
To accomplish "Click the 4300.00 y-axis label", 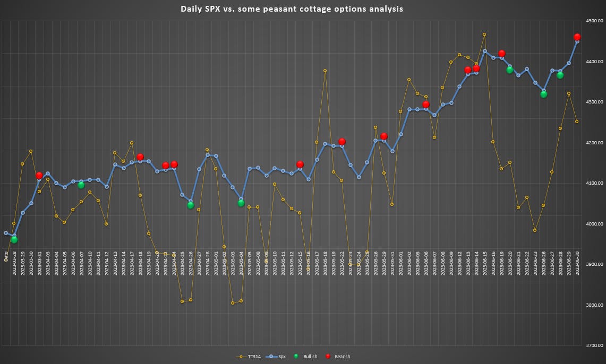I will pos(594,102).
